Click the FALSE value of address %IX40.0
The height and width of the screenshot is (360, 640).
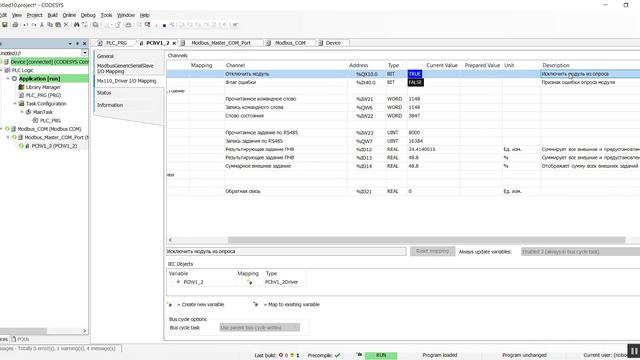click(x=416, y=82)
